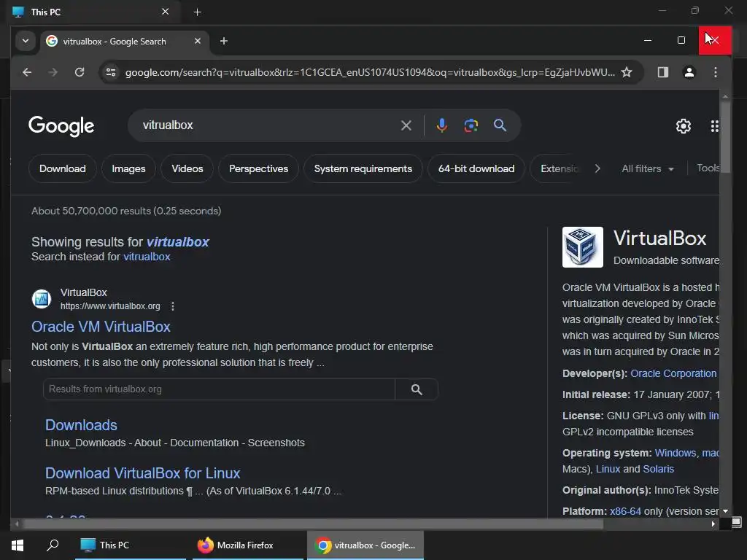The height and width of the screenshot is (560, 747).
Task: Open Google quick settings gear
Action: pos(683,125)
